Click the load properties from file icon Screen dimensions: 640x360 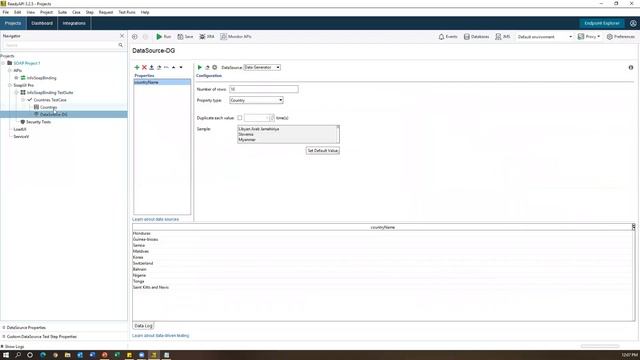pos(151,67)
